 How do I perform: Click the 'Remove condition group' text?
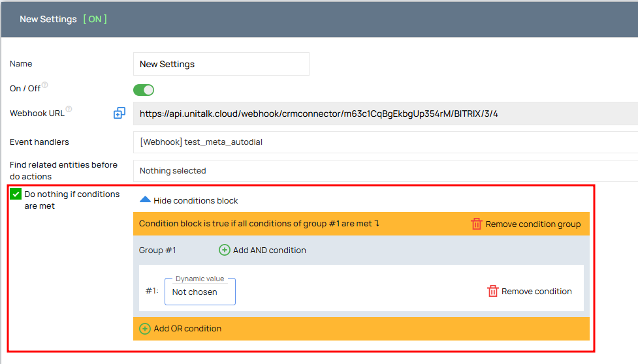tap(533, 224)
